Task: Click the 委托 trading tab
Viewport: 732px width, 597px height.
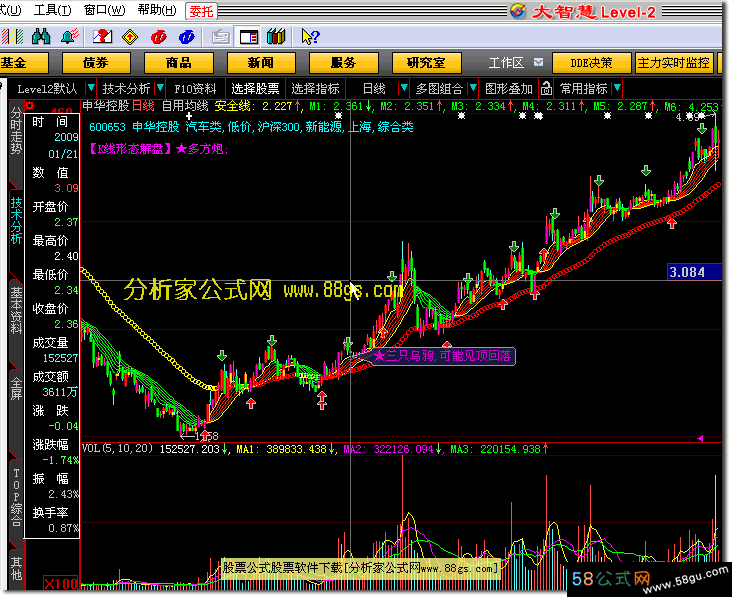Action: [201, 11]
